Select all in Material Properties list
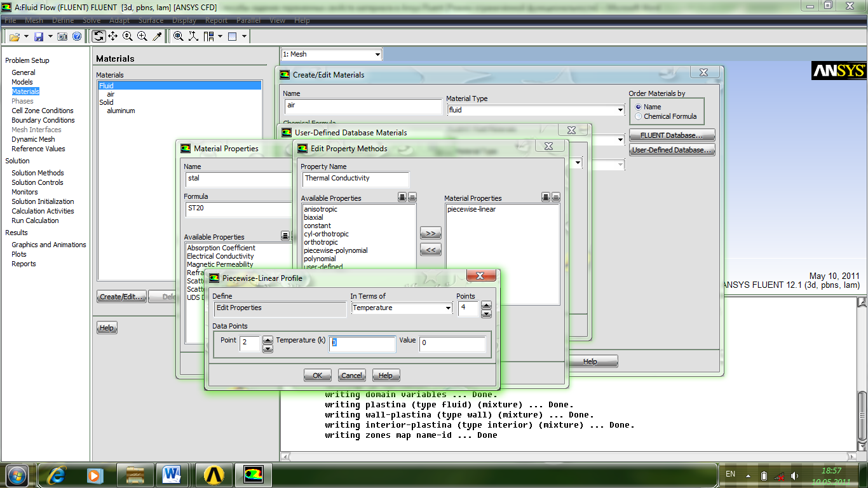Image resolution: width=868 pixels, height=488 pixels. pyautogui.click(x=546, y=198)
